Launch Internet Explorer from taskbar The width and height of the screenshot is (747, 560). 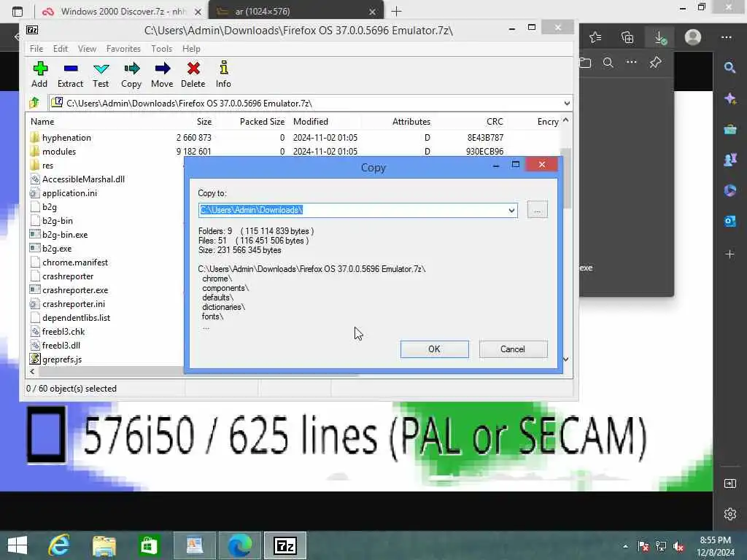pyautogui.click(x=59, y=545)
